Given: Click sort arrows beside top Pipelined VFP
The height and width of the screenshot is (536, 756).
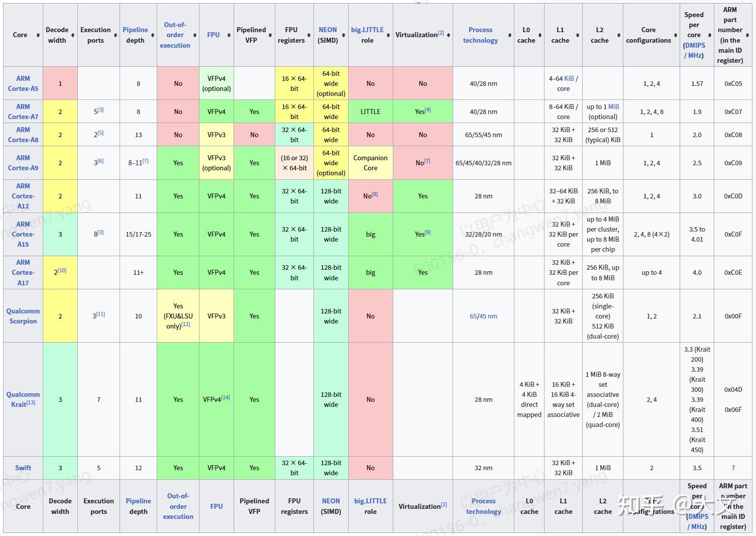Looking at the screenshot, I should click(271, 35).
